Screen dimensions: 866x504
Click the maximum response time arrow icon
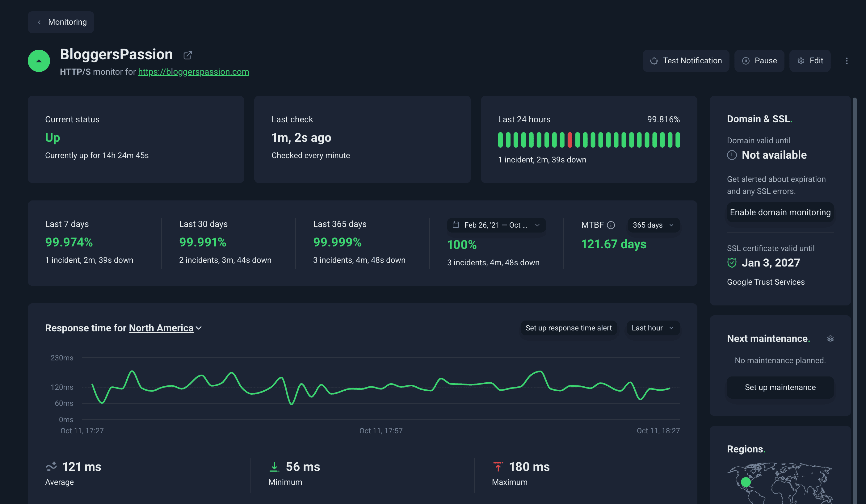tap(498, 467)
